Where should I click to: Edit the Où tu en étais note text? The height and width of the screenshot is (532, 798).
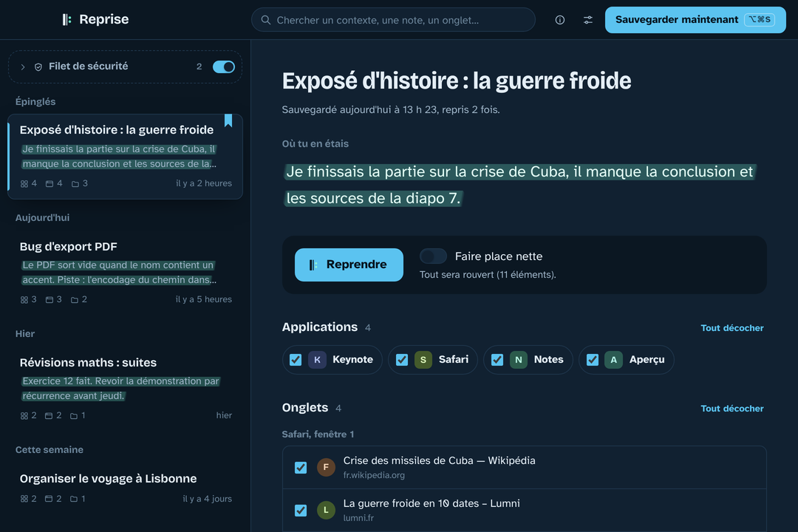pyautogui.click(x=519, y=185)
